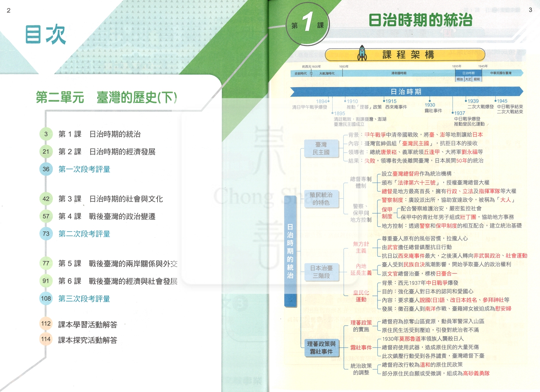Click the blue page circle numbered 36
This screenshot has width=540, height=392.
click(x=46, y=169)
